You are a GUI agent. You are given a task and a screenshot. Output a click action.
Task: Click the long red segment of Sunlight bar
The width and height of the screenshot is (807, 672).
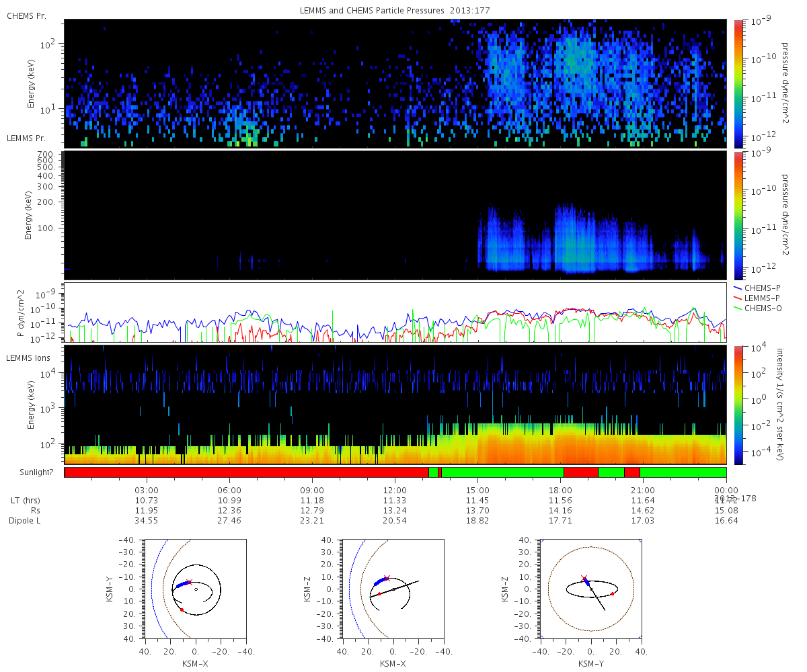[246, 472]
